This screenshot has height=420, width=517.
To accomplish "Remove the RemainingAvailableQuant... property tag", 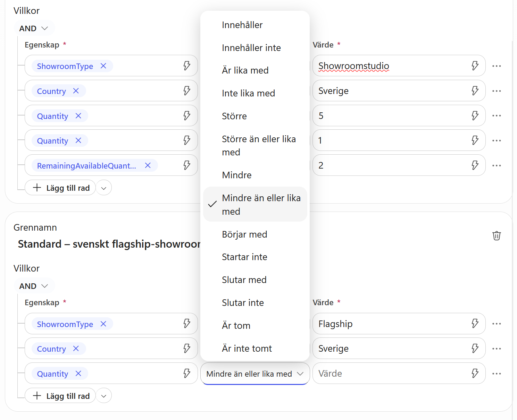I will tap(148, 165).
